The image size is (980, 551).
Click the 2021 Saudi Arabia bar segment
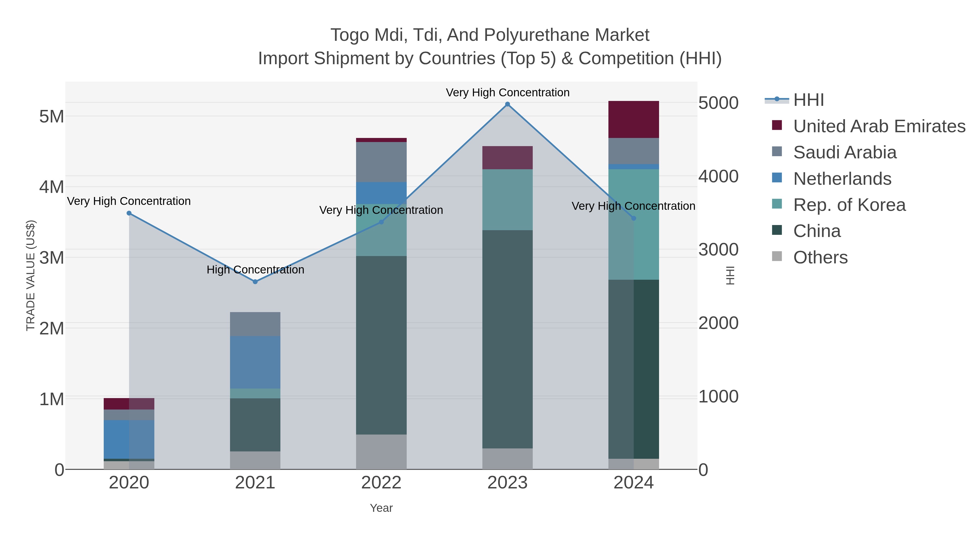point(255,324)
